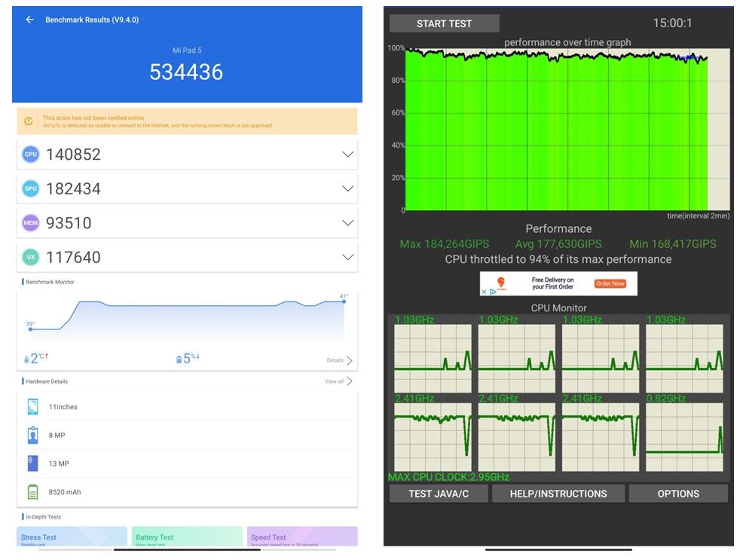Expand the CPU score 140852 row
Screen dimensions: 746x560
[348, 155]
